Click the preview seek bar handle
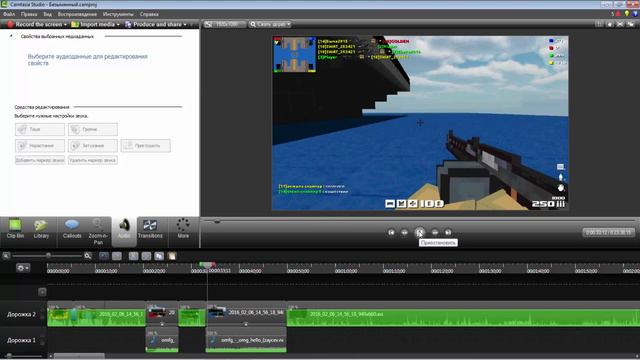This screenshot has width=640, height=360. 217,221
